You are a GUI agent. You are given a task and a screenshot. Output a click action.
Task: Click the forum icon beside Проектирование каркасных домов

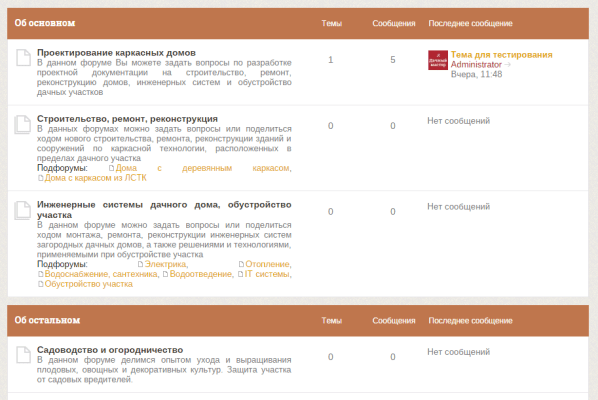point(23,58)
